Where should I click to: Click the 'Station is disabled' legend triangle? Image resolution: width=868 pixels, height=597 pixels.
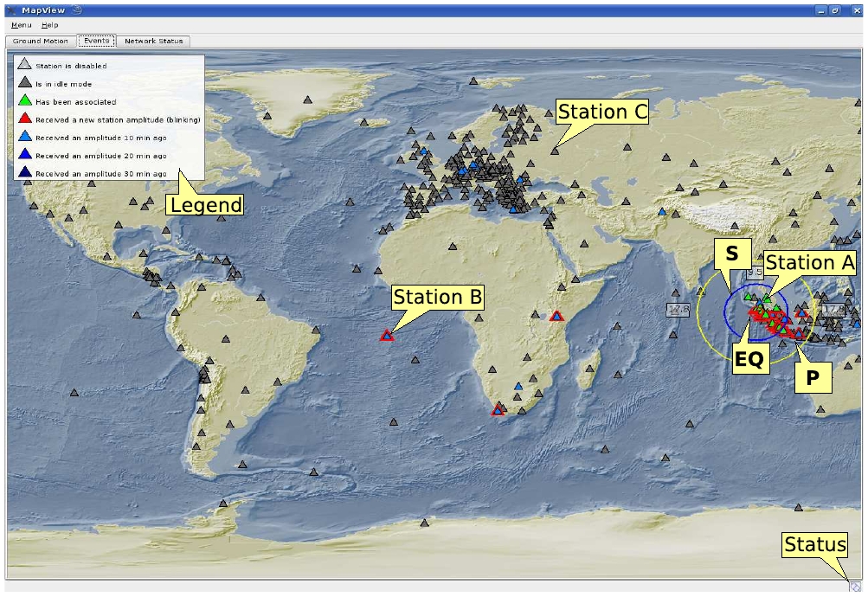pyautogui.click(x=25, y=65)
